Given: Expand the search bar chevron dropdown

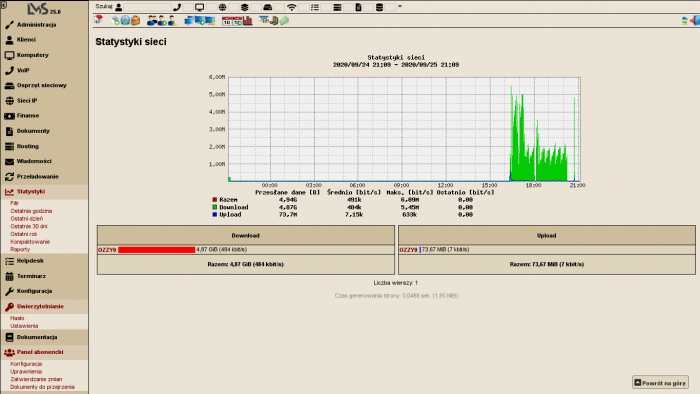Looking at the screenshot, I should pyautogui.click(x=400, y=7).
